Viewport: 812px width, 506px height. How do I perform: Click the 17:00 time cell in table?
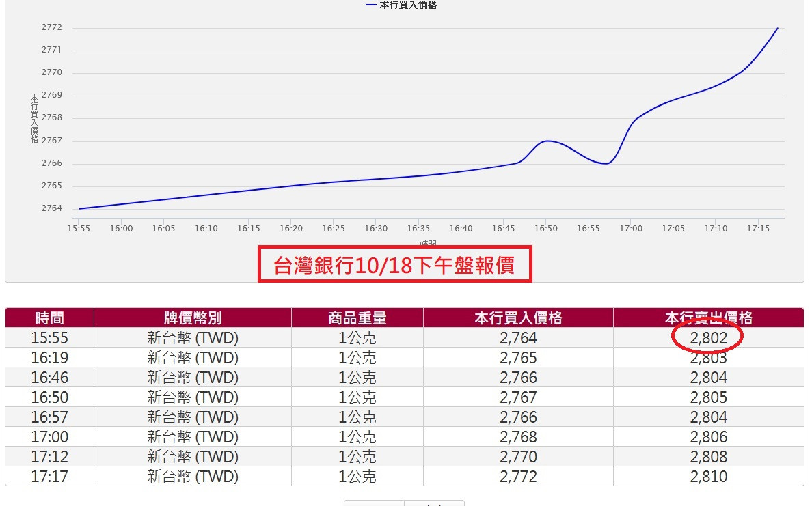[x=50, y=437]
